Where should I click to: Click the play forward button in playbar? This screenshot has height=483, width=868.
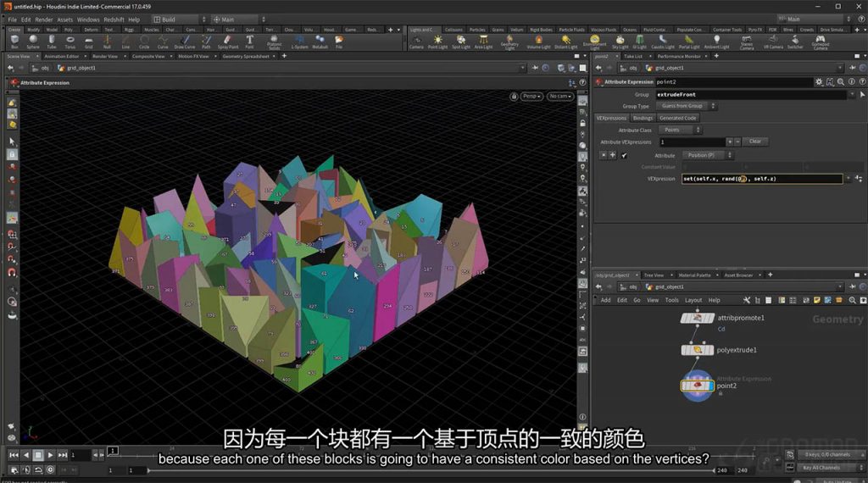click(50, 455)
